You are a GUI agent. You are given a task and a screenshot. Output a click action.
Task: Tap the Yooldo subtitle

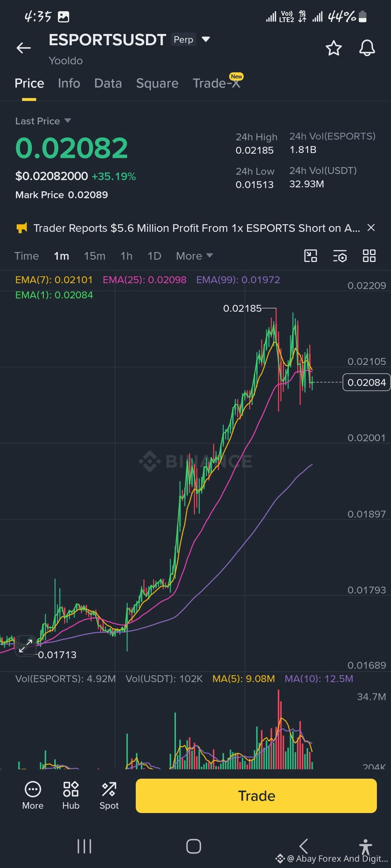(x=66, y=60)
